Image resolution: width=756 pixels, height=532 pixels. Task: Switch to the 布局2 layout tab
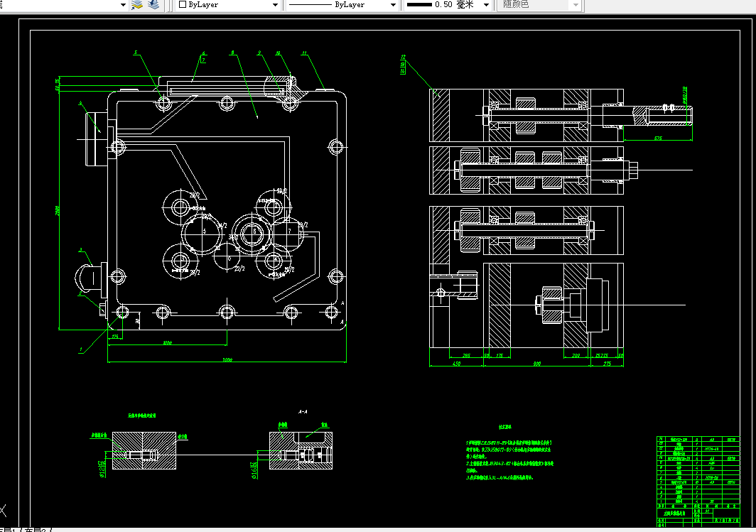click(x=35, y=530)
